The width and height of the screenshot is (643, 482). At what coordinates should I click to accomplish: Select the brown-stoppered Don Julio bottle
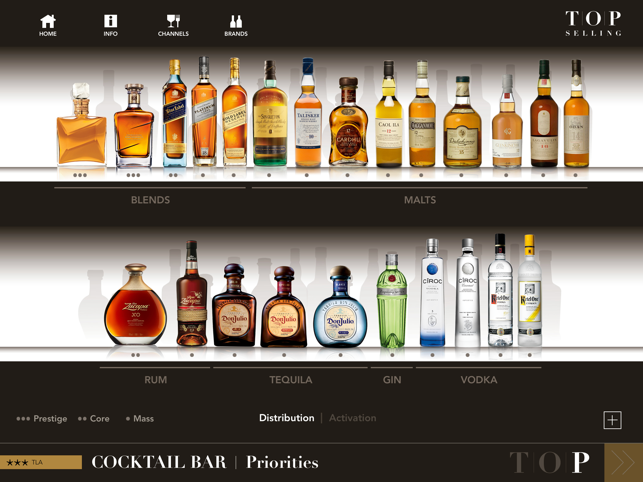click(284, 306)
